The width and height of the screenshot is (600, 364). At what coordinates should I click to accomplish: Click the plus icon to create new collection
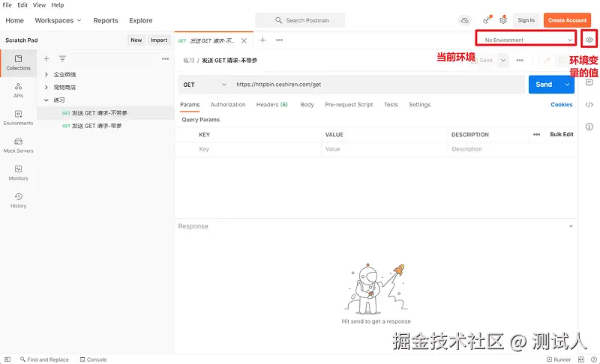(x=46, y=59)
